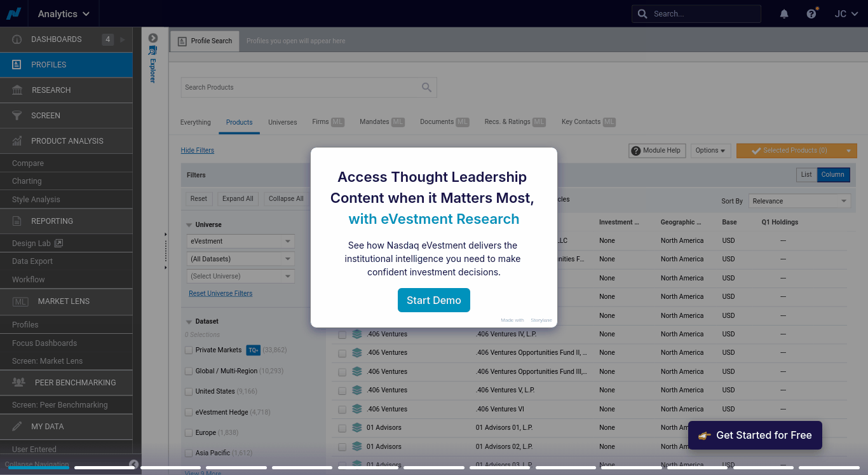
Task: Collapse the Universe filter section
Action: pos(189,225)
